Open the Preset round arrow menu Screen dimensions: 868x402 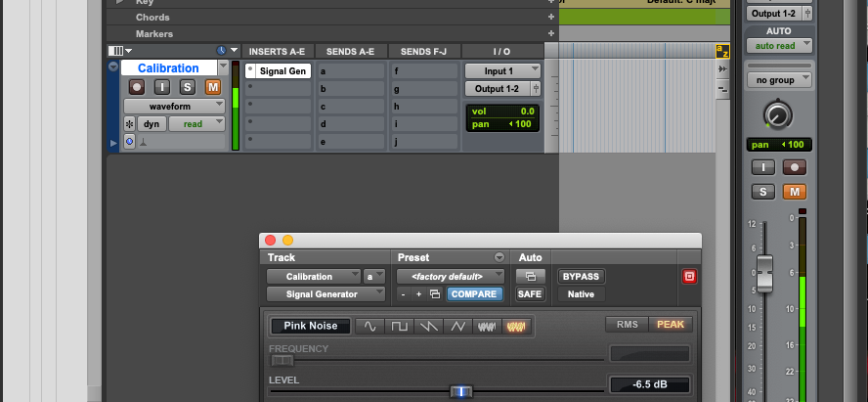pos(499,257)
